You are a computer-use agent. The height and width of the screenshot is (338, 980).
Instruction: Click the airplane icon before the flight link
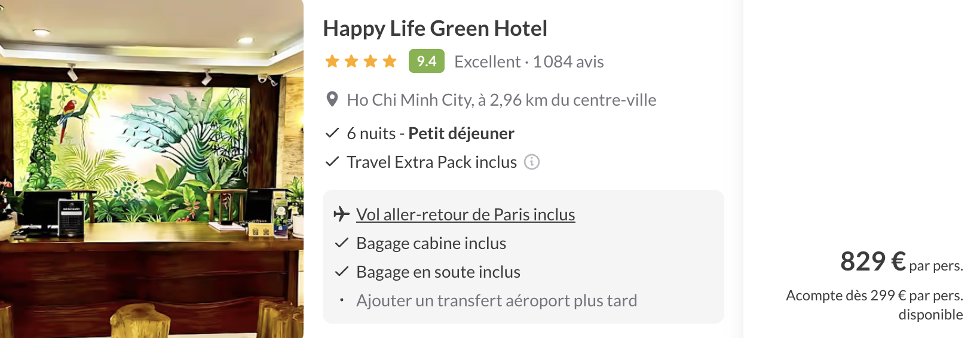click(x=341, y=214)
